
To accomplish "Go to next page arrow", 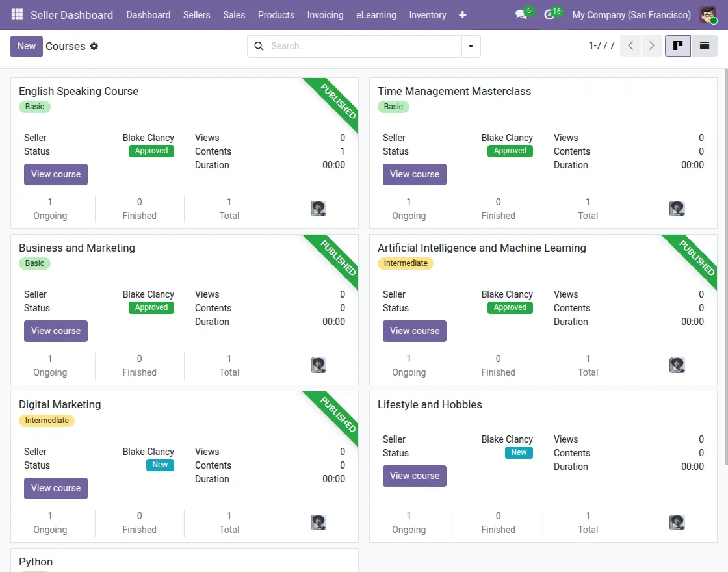I will (x=652, y=45).
